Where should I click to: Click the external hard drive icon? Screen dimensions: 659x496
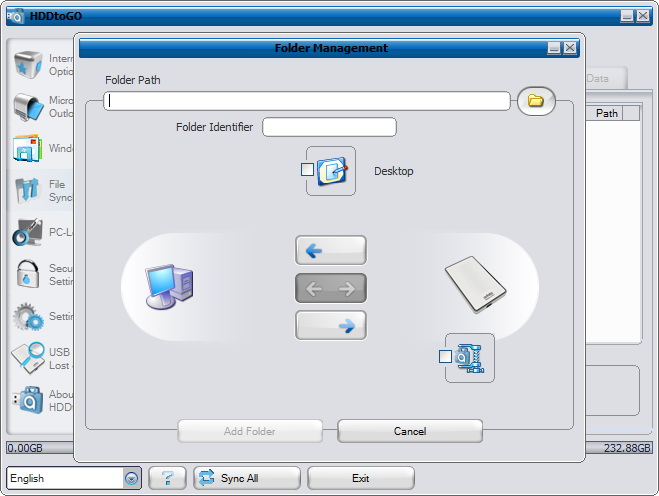click(476, 285)
